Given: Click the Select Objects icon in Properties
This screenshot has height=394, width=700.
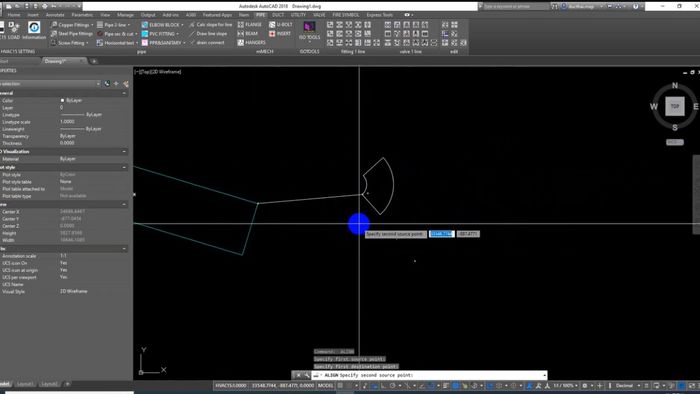Looking at the screenshot, I should [x=117, y=83].
